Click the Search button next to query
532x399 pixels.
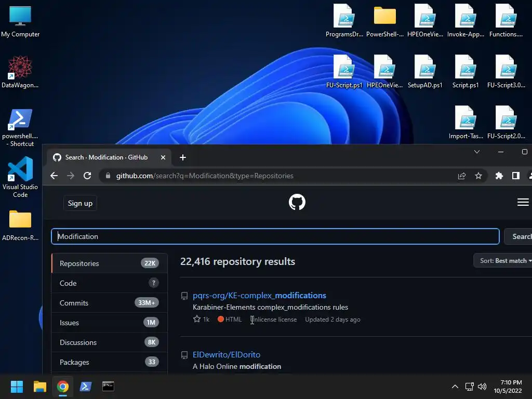click(519, 236)
